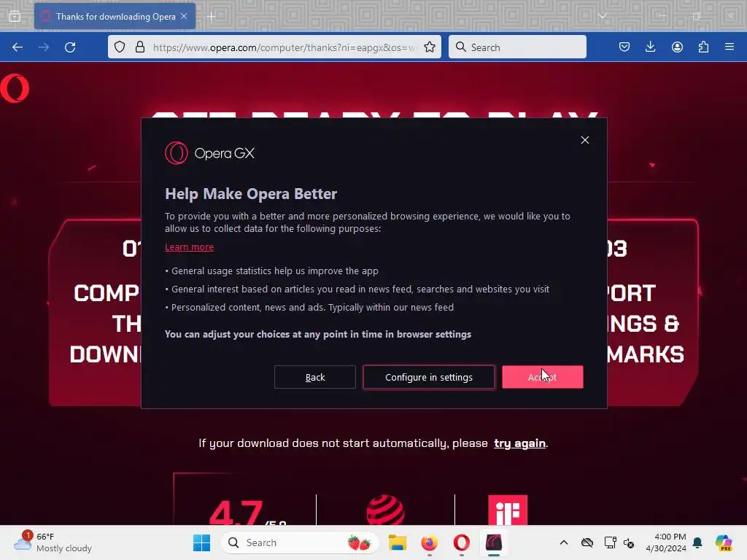This screenshot has width=747, height=560.
Task: Show hidden system tray icons
Action: pos(564,542)
